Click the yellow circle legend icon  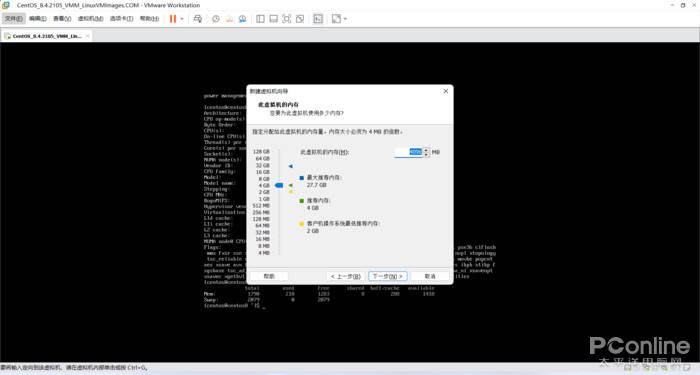tap(302, 224)
